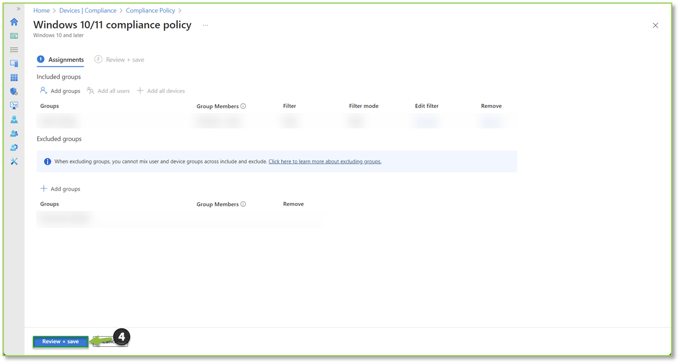Go to the Devices | Compliance breadcrumb

pos(88,10)
